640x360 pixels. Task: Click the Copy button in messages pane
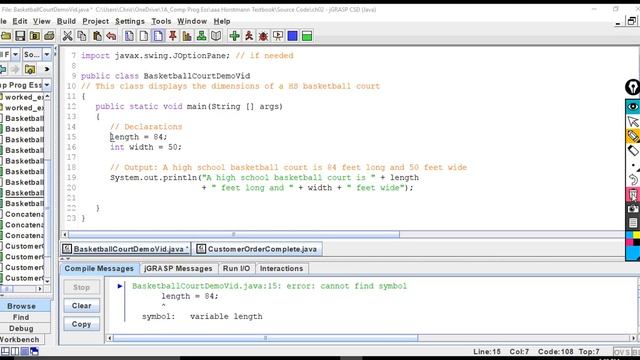pos(82,324)
